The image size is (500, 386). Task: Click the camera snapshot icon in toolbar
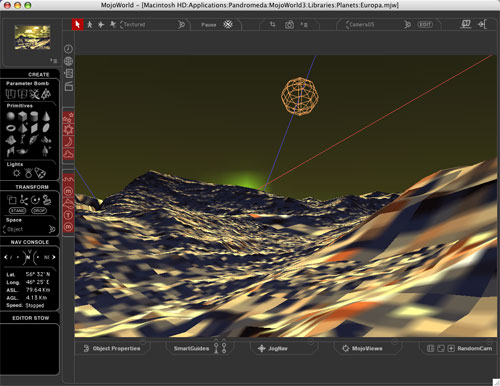[289, 25]
